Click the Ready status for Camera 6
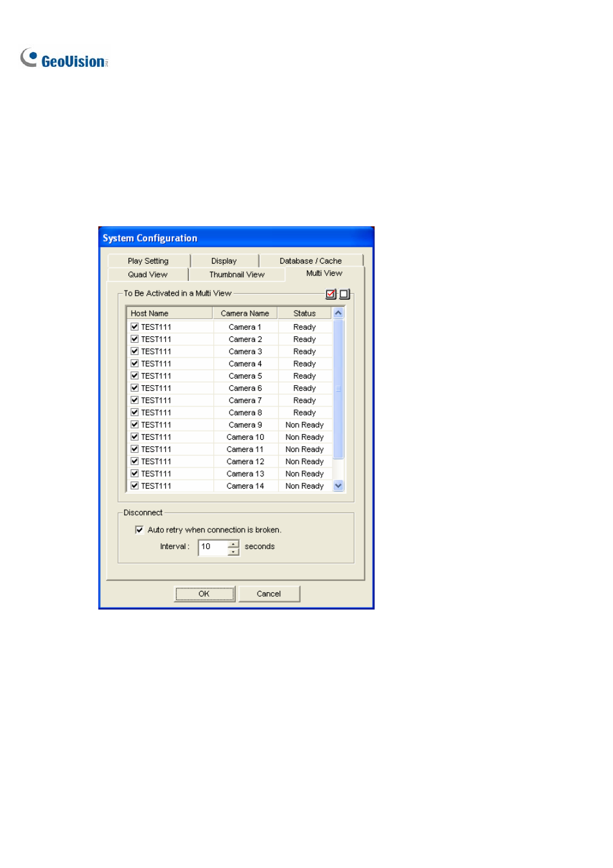The image size is (613, 868). 305,388
